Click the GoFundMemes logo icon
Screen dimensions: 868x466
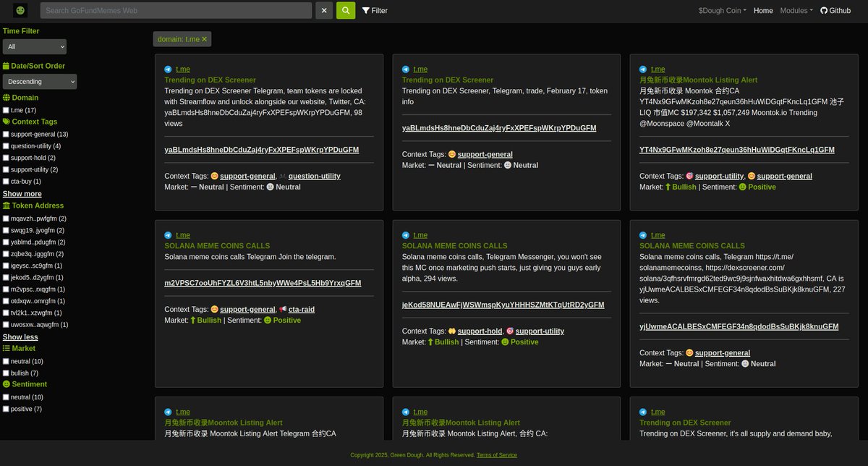(20, 10)
